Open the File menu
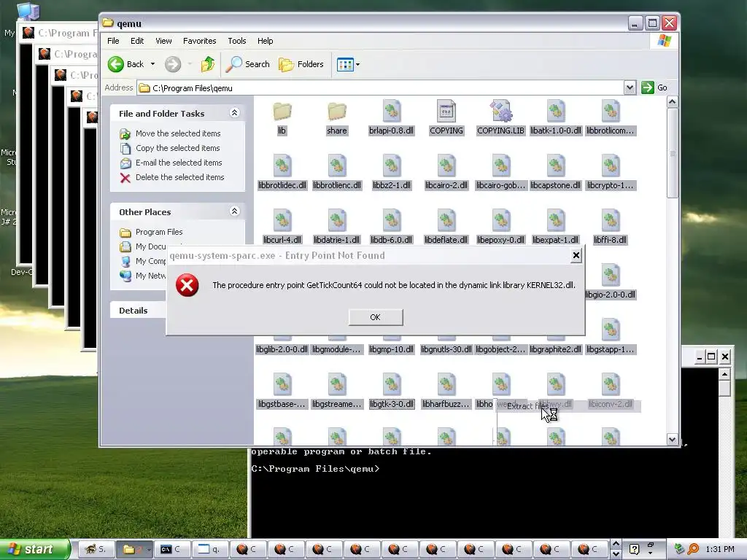The image size is (747, 560). tap(113, 41)
